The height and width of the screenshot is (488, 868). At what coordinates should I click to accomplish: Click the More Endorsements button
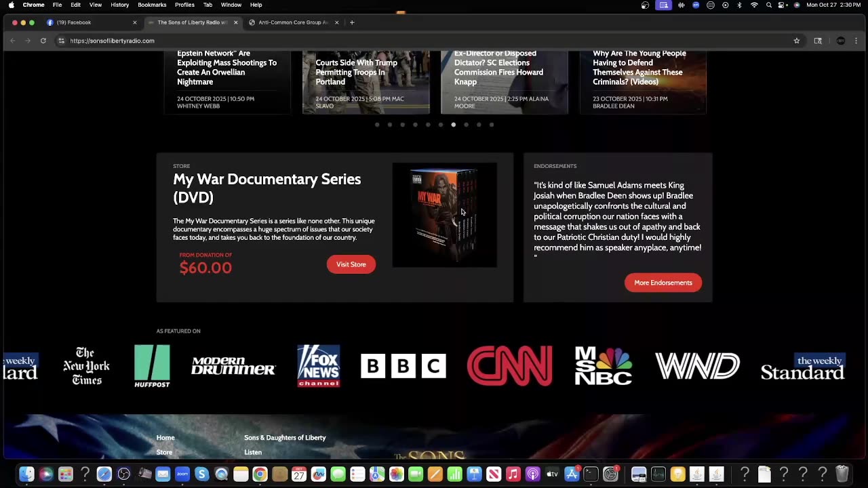[x=663, y=283]
